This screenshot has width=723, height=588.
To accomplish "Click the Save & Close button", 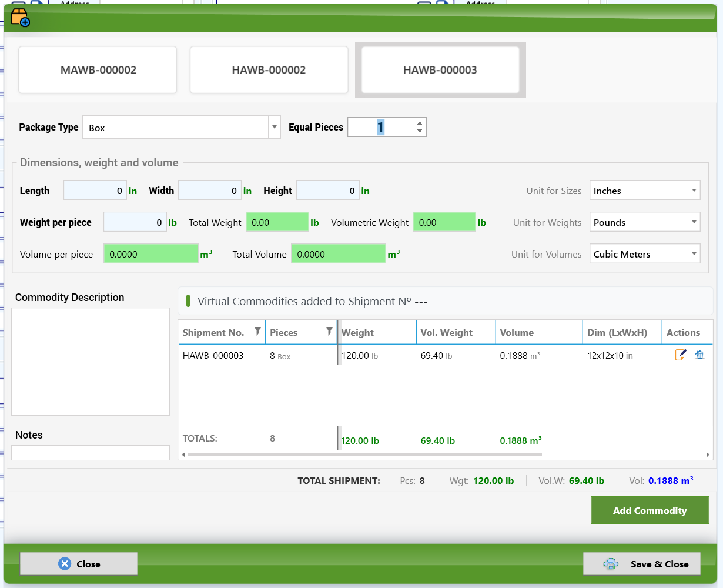I will pyautogui.click(x=642, y=564).
